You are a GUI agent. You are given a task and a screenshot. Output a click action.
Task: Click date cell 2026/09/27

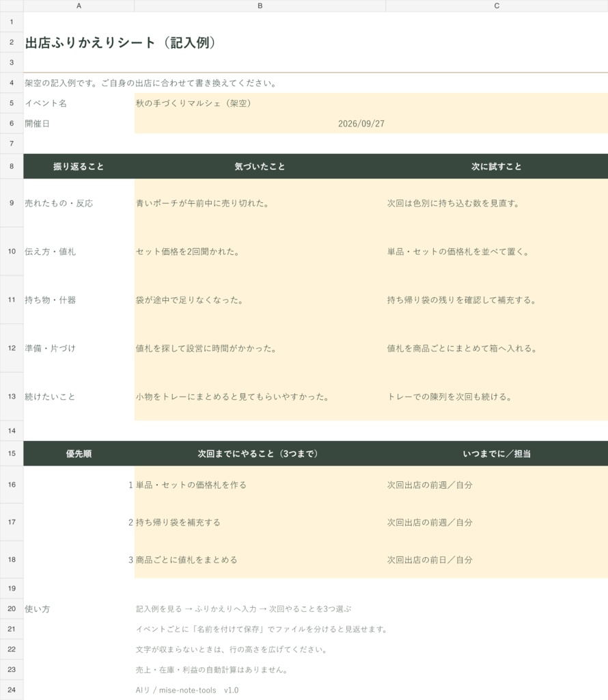click(x=260, y=124)
